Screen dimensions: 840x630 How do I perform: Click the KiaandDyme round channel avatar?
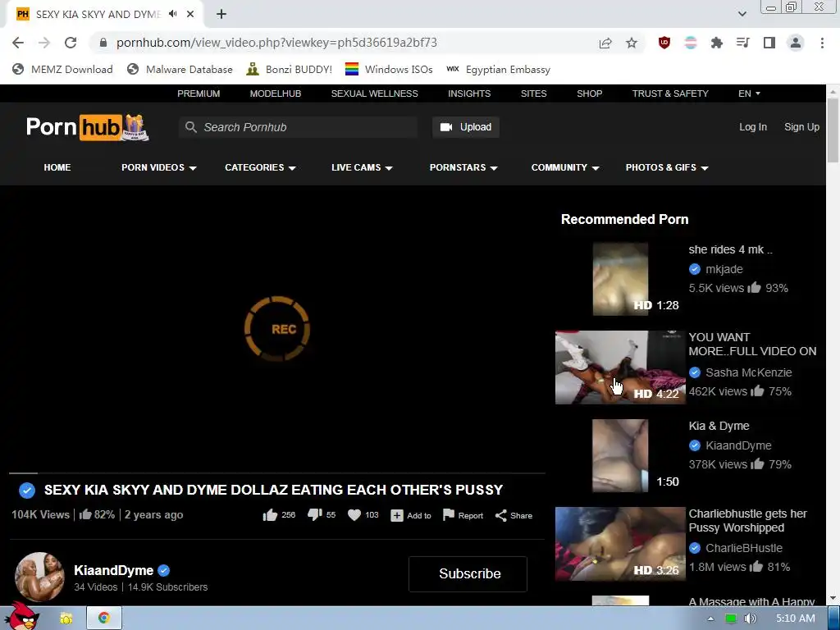click(x=39, y=577)
